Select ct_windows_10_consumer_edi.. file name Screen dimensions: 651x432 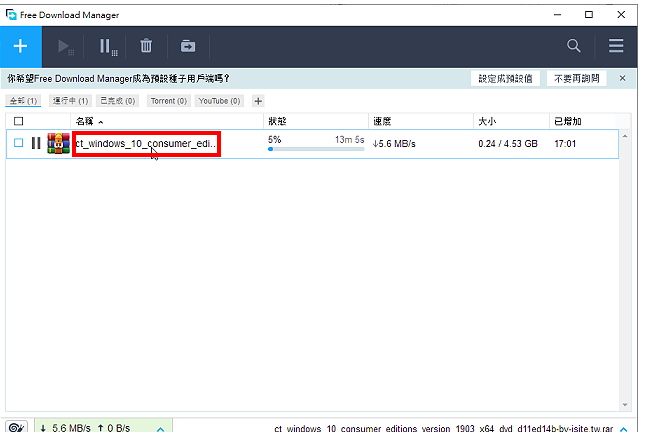click(146, 144)
